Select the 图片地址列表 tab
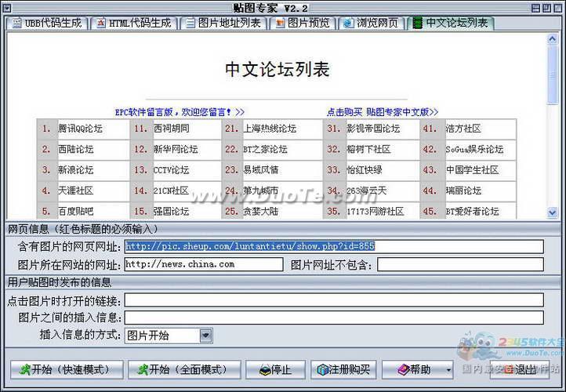 click(223, 23)
